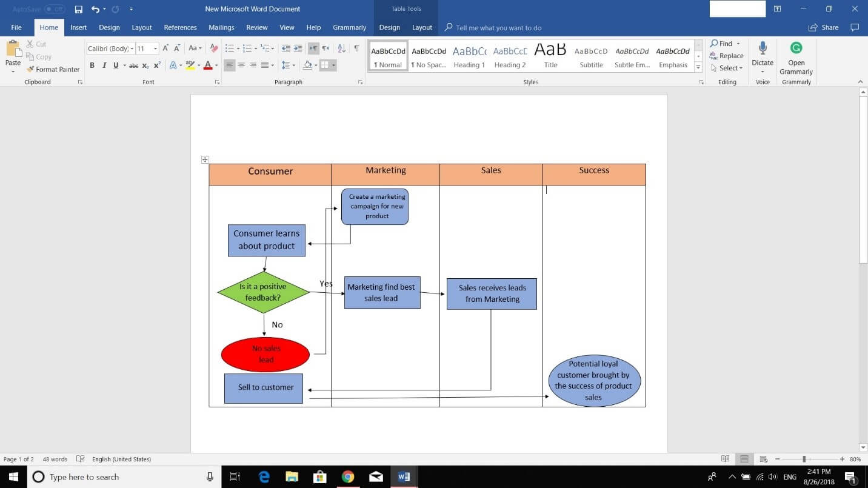Sort the selected text alphabetically
The height and width of the screenshot is (488, 868).
pyautogui.click(x=340, y=48)
